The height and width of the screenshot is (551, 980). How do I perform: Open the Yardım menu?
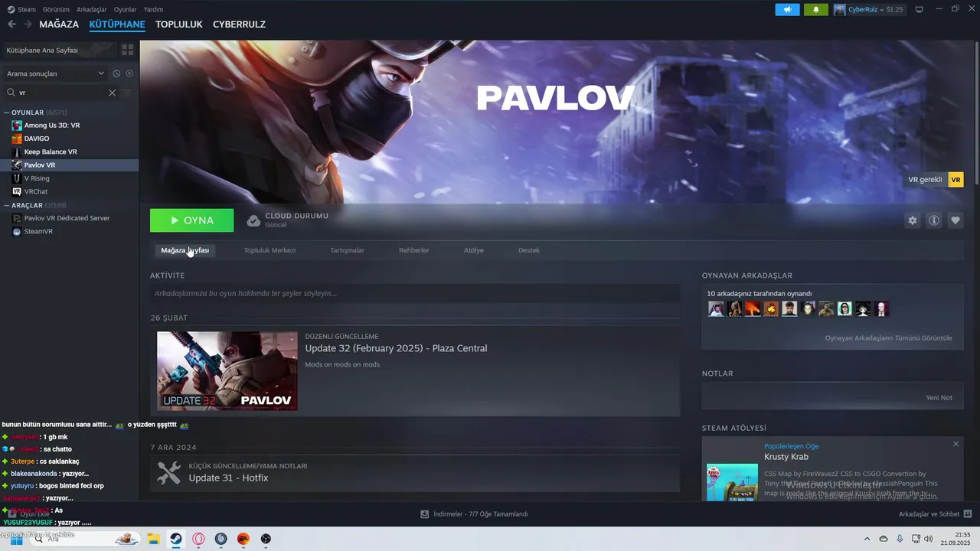click(x=153, y=10)
